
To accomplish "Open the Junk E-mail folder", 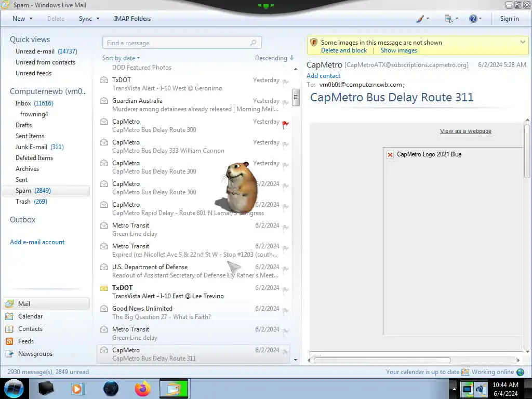I will point(39,147).
